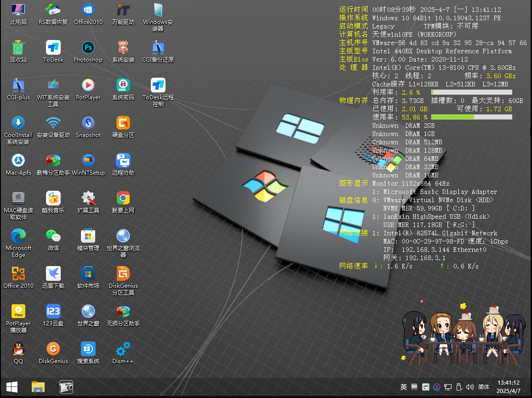Open the 回收站 recycle bin

[x=18, y=52]
